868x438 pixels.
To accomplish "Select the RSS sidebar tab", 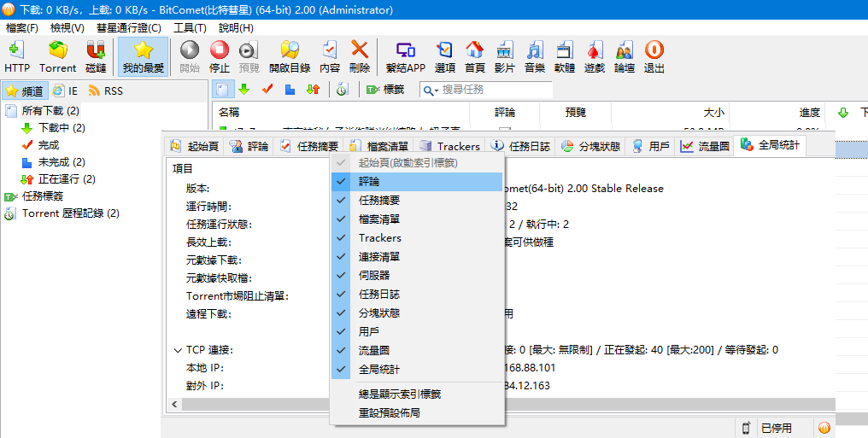I will click(105, 91).
